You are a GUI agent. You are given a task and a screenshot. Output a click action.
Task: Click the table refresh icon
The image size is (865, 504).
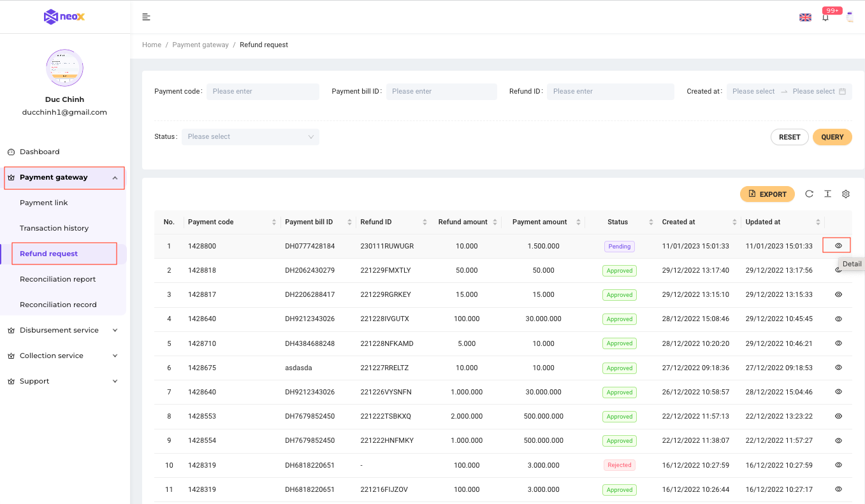pos(809,194)
